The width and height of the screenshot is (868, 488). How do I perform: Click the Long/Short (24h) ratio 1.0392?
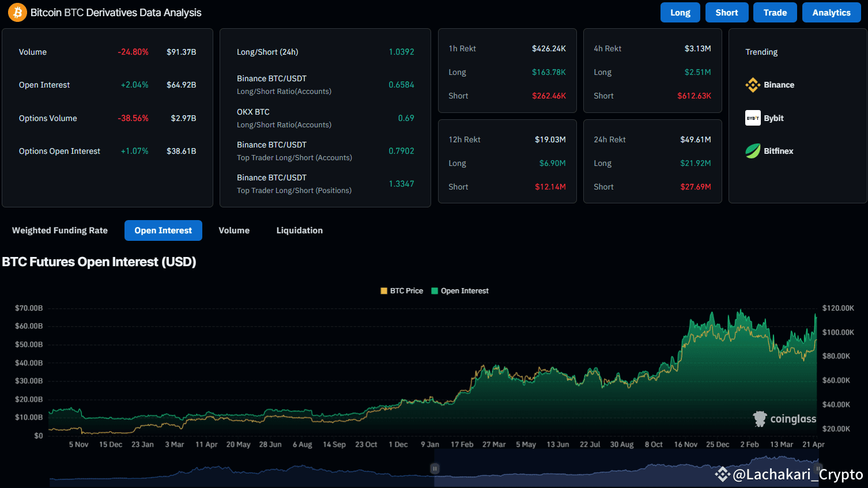click(x=402, y=52)
